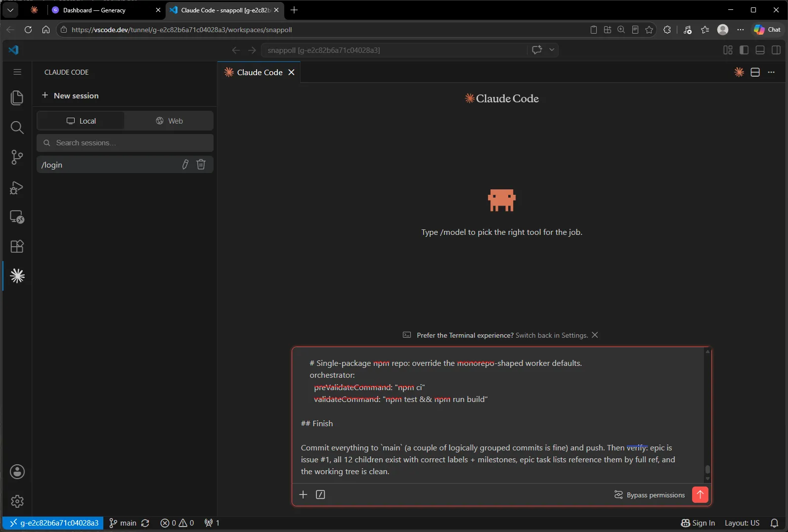
Task: Refresh the browser page
Action: point(28,30)
